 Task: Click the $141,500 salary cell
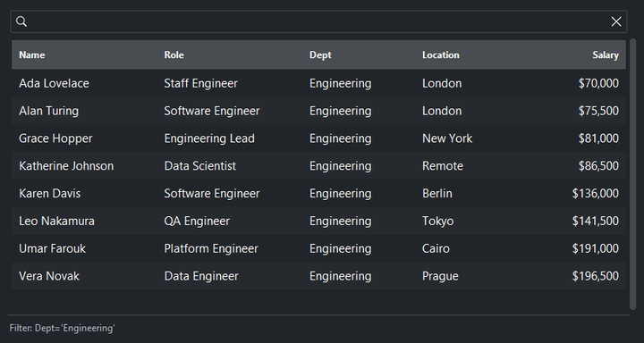(x=596, y=221)
